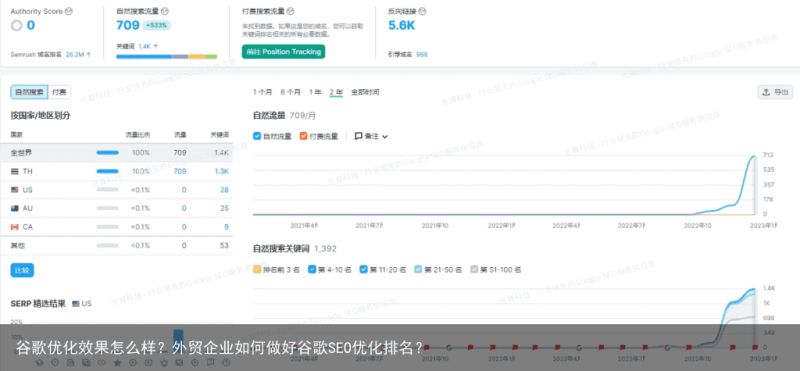
Task: Click info icon beside 自然搜索流量 header
Action: click(x=164, y=11)
